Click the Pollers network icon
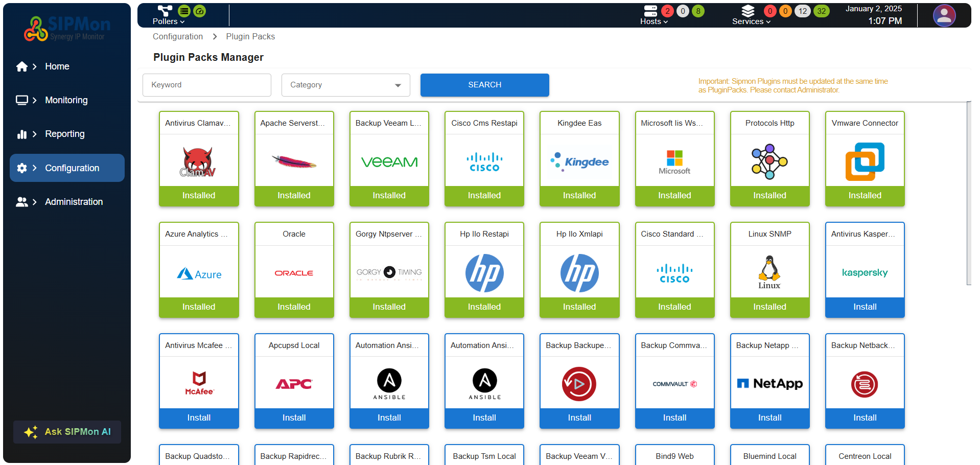980x465 pixels. coord(165,10)
